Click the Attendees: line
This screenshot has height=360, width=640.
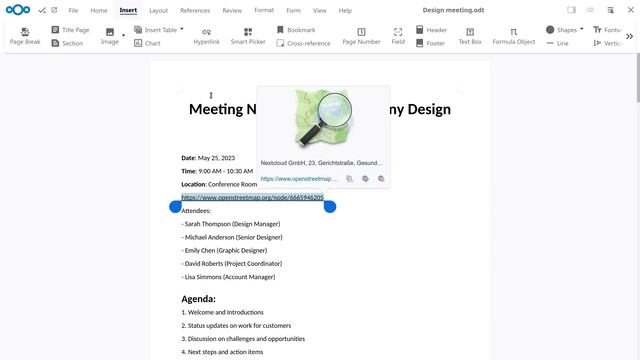(196, 211)
